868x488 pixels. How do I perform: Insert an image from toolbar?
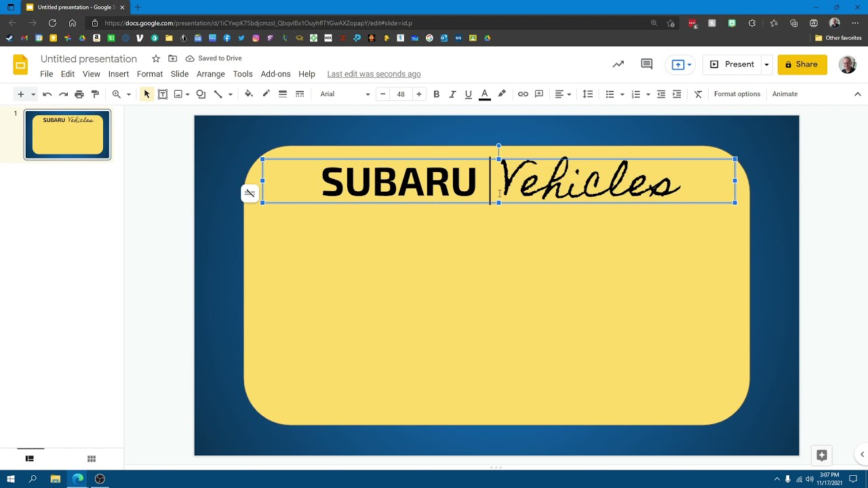coord(178,94)
